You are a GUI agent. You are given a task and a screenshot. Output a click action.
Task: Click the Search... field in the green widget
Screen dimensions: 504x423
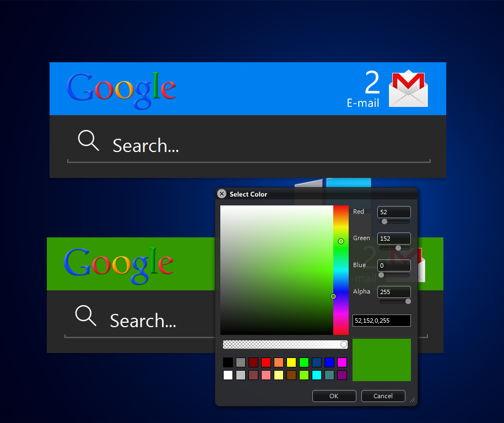140,322
